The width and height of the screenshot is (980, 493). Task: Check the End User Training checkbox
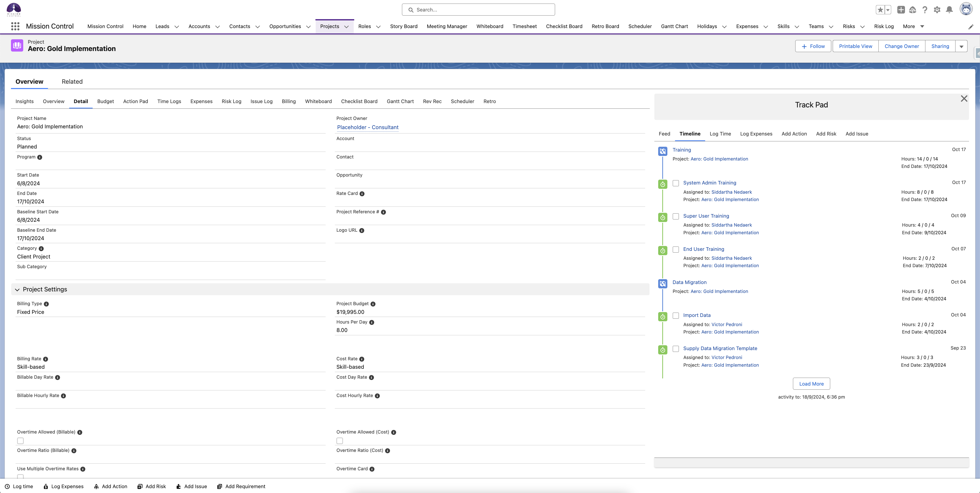676,250
